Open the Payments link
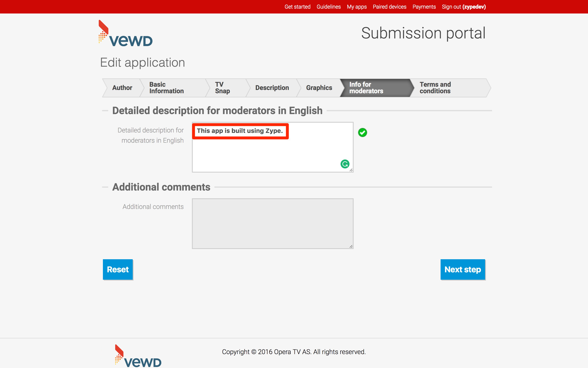Screen dimensions: 588x368 [424, 7]
